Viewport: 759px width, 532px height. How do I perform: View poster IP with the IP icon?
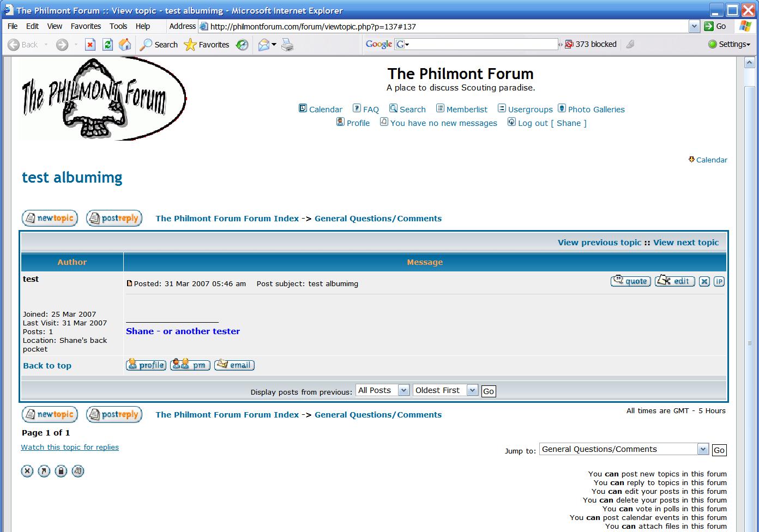[719, 281]
